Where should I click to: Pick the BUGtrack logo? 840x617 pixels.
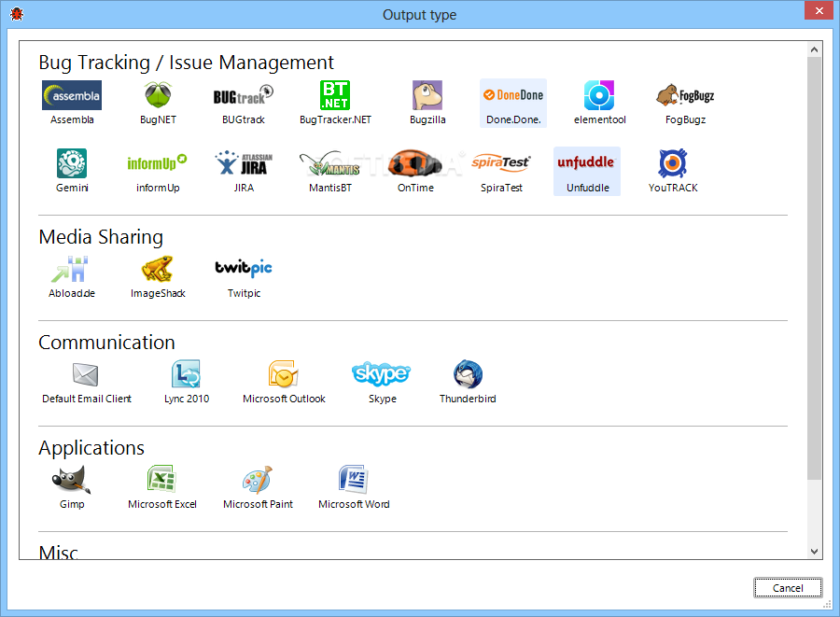tap(244, 95)
